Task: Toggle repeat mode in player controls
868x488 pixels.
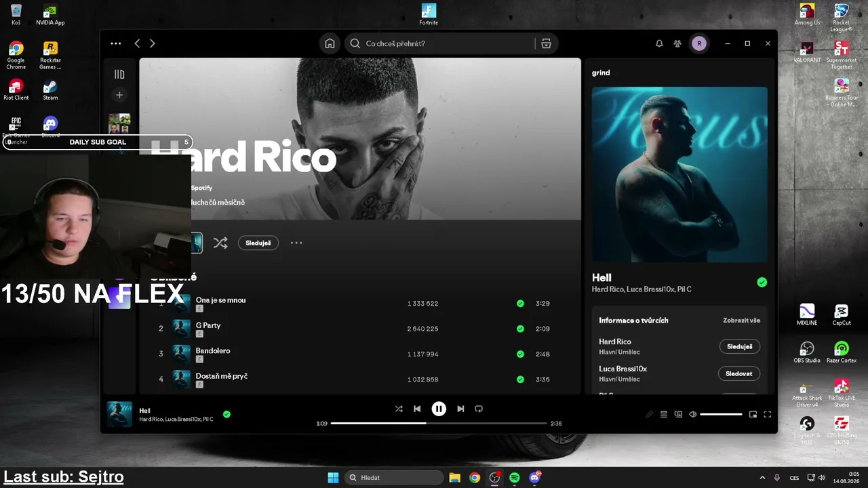Action: [x=479, y=409]
